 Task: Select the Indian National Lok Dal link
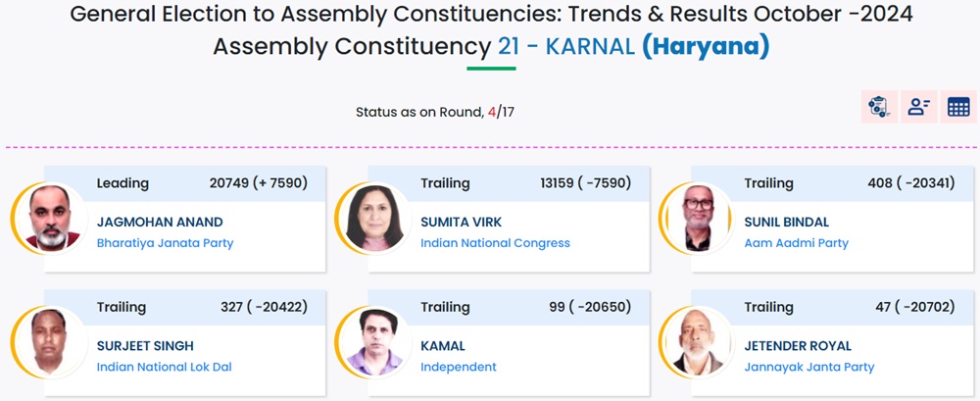[x=164, y=368]
